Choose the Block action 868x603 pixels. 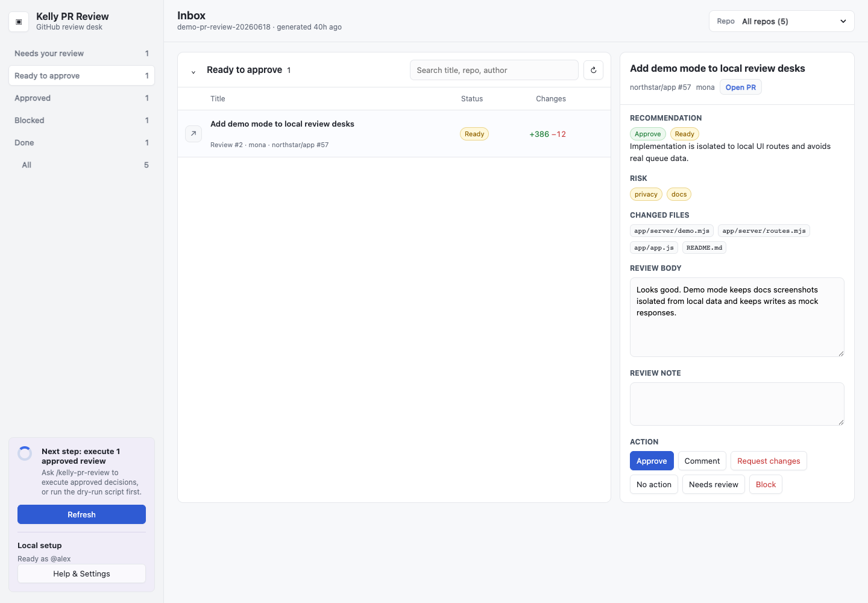click(766, 484)
